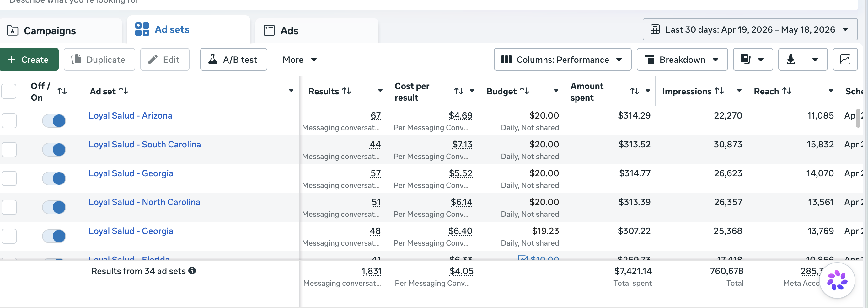Toggle off Loyal Salud - North Carolina
The image size is (868, 308).
point(54,207)
